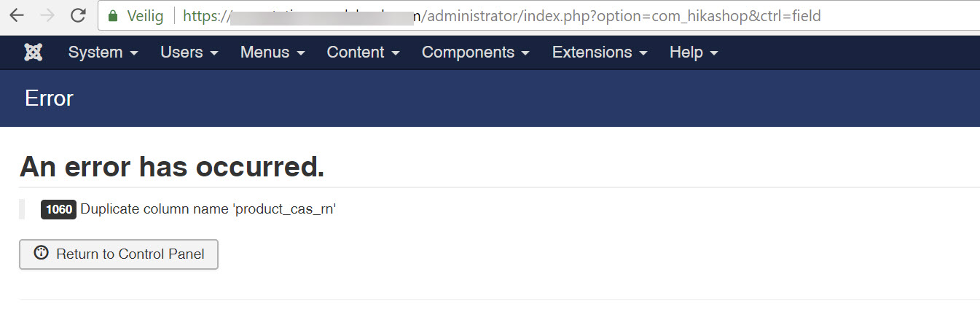Open the Components menu
Image resolution: width=980 pixels, height=320 pixels.
pos(476,52)
